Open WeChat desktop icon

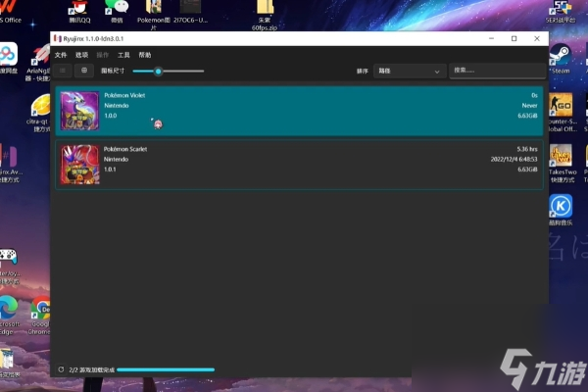pos(117,12)
